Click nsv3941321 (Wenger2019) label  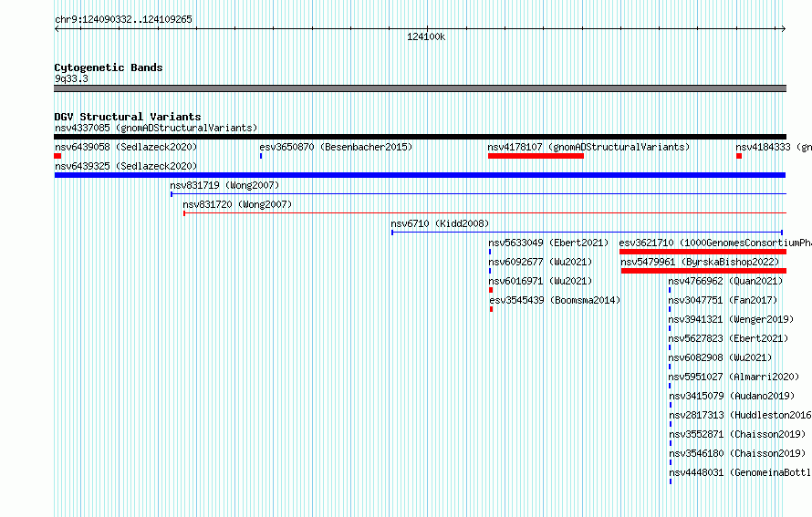coord(731,319)
